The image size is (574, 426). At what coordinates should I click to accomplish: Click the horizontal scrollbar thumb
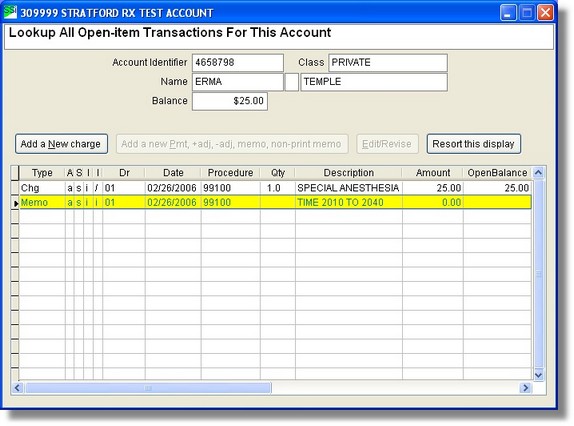148,388
